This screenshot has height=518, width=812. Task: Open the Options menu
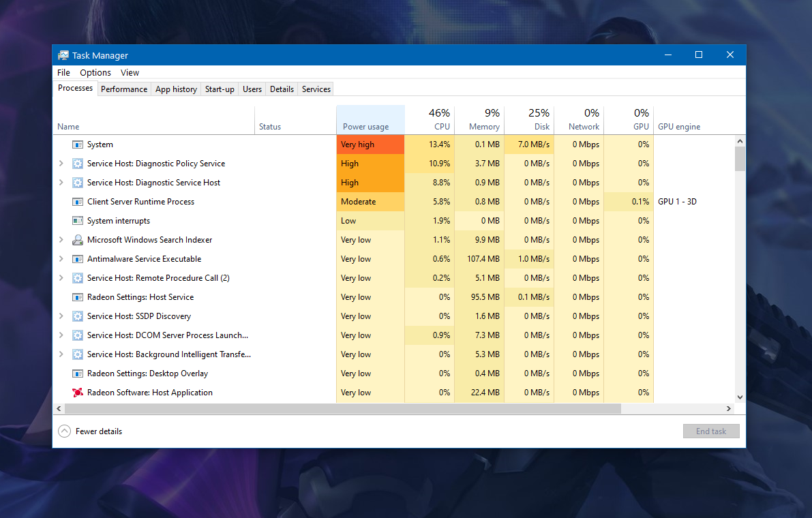pyautogui.click(x=95, y=72)
